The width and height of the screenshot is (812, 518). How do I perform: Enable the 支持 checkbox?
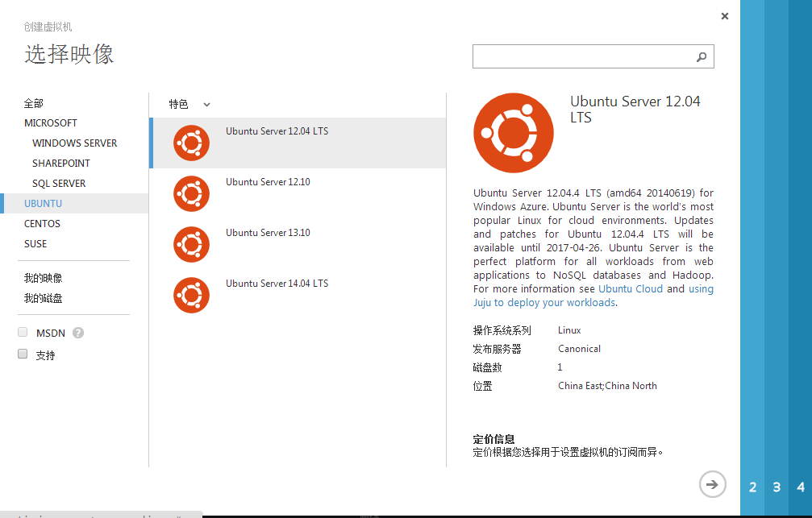(23, 354)
